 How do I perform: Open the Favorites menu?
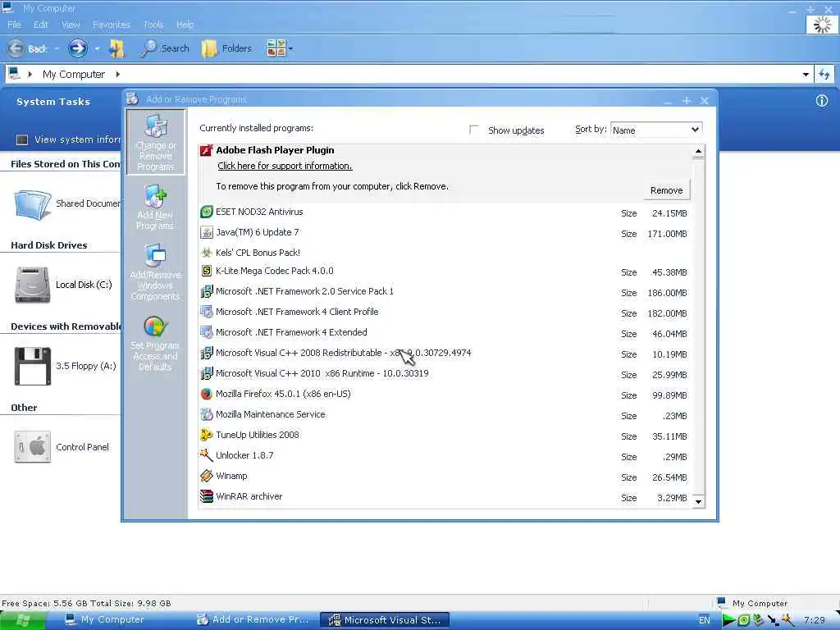[112, 25]
